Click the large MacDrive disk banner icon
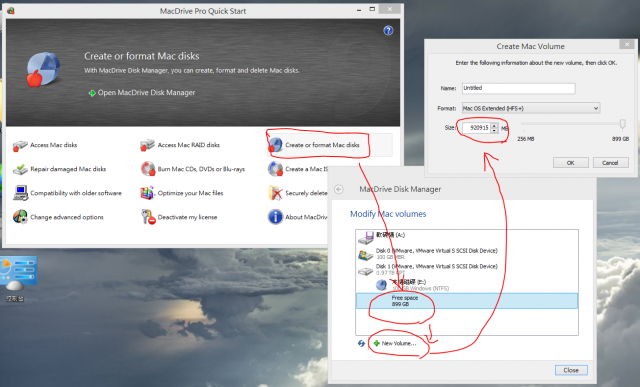This screenshot has height=387, width=640. point(43,69)
